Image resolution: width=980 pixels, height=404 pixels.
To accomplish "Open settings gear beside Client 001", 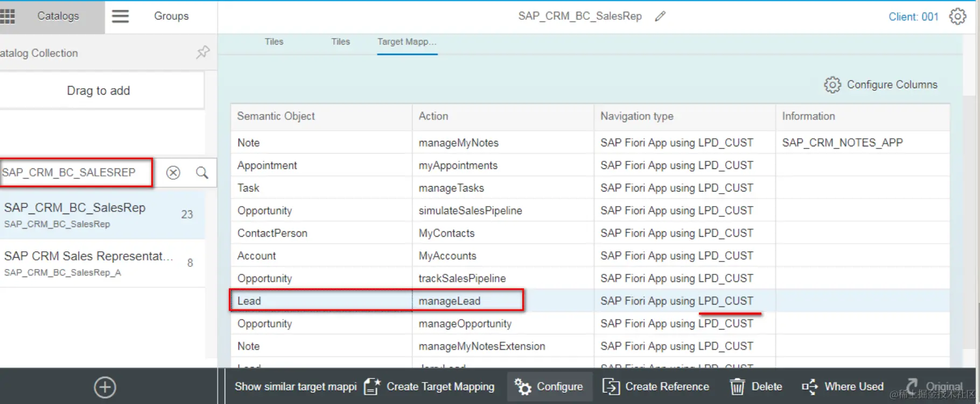I will click(958, 16).
